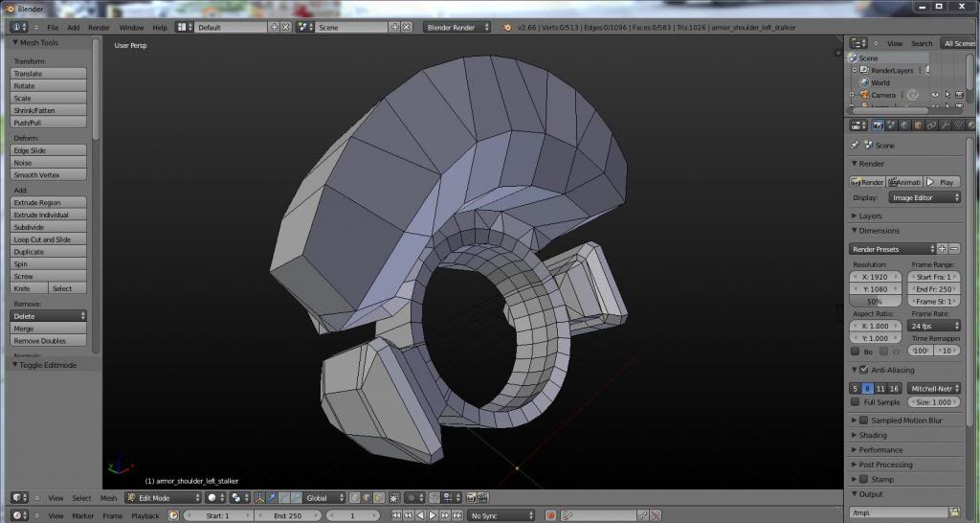Open the Mesh menu in 3D view header

pyautogui.click(x=108, y=498)
